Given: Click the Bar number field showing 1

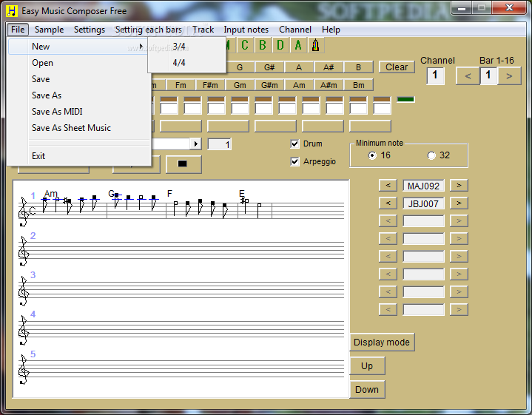Looking at the screenshot, I should [x=488, y=75].
